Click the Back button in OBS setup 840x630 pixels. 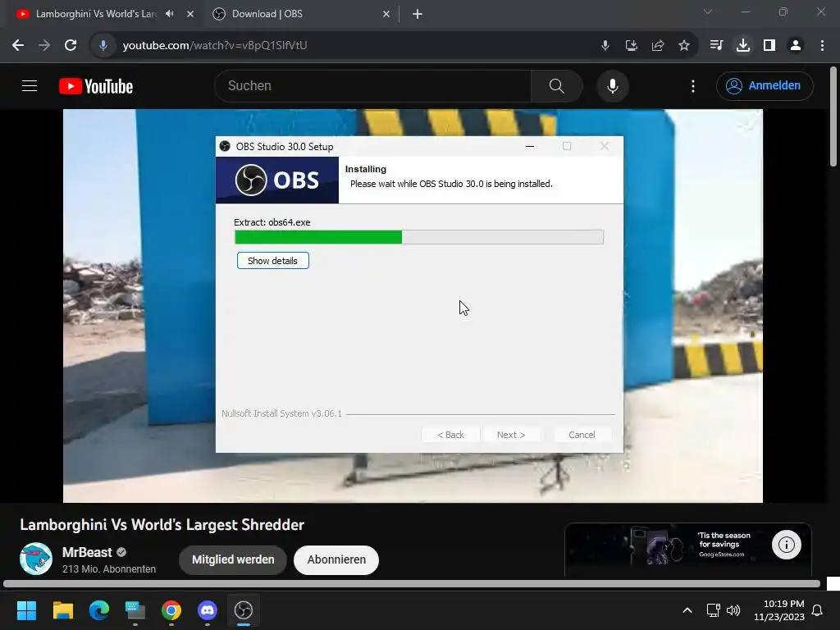tap(450, 435)
